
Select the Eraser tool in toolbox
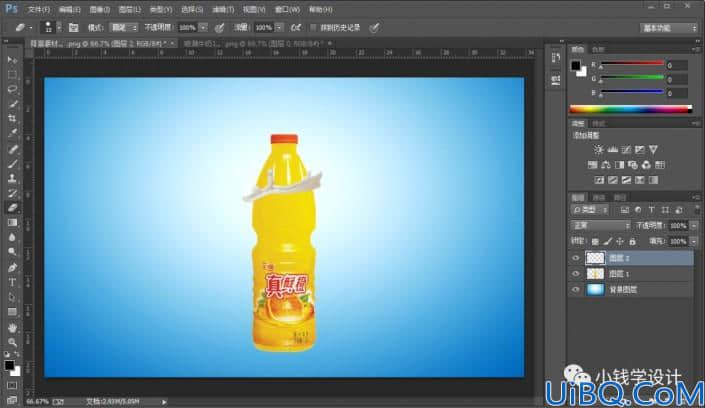pyautogui.click(x=12, y=208)
